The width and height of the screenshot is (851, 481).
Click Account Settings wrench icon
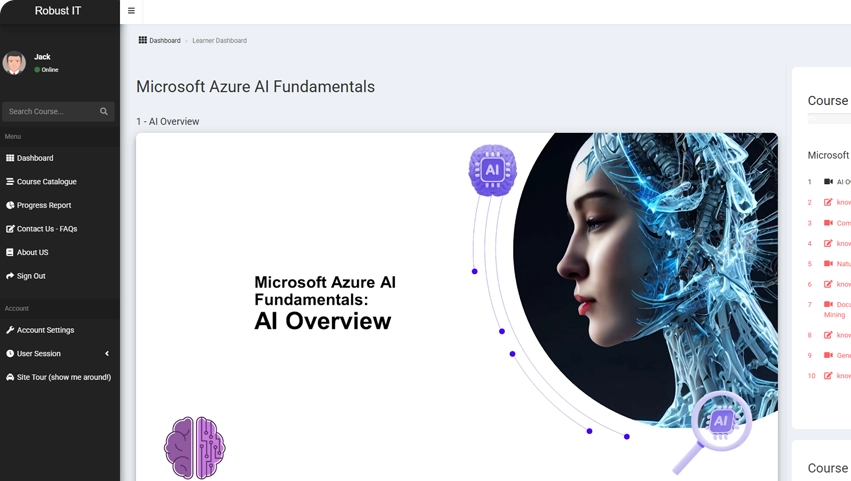(x=10, y=330)
